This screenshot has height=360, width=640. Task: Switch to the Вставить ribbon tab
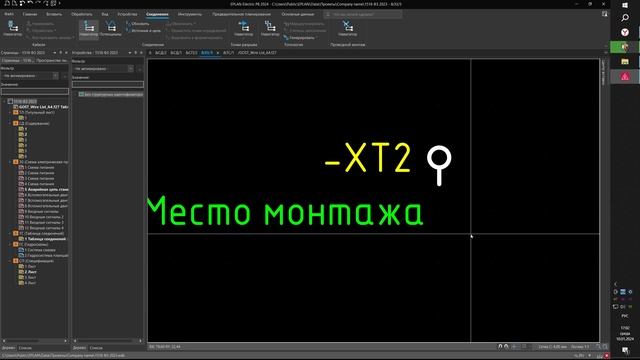54,14
